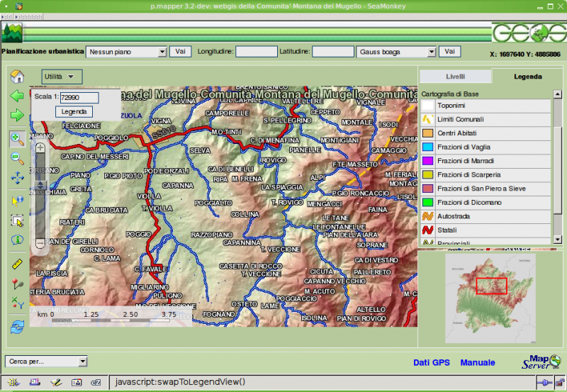Select the Zoom In magnifier tool
Viewport: 567px width, 392px height.
pyautogui.click(x=18, y=139)
